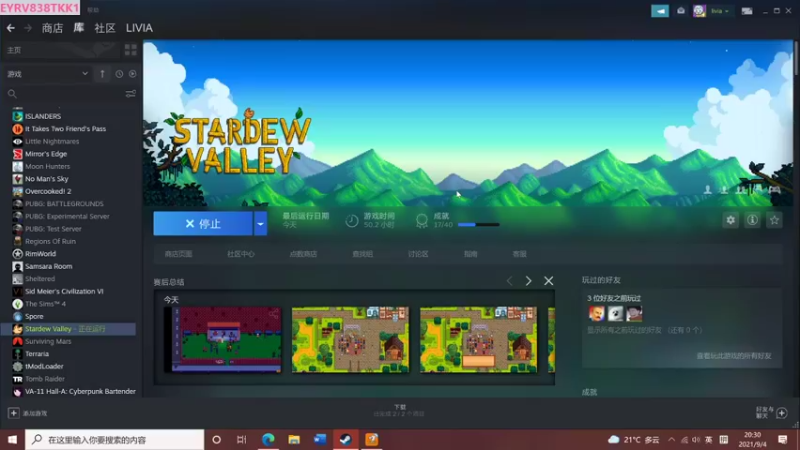This screenshot has height=450, width=800.
Task: Open the second farm screenshot thumbnail
Action: (350, 339)
